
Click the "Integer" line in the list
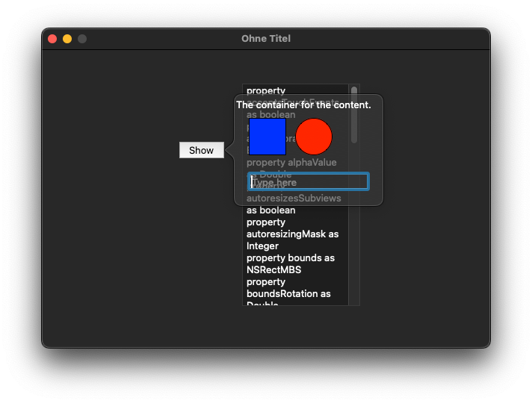pos(262,246)
